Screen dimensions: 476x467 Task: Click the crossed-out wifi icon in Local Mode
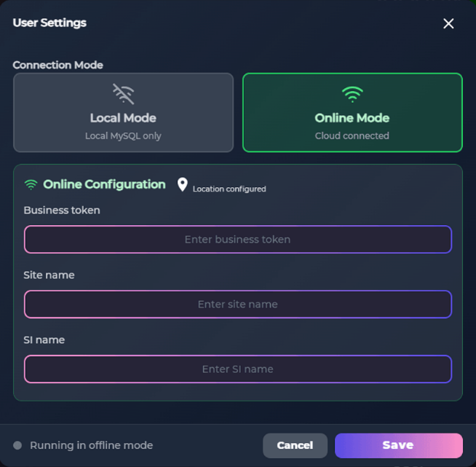(x=123, y=93)
